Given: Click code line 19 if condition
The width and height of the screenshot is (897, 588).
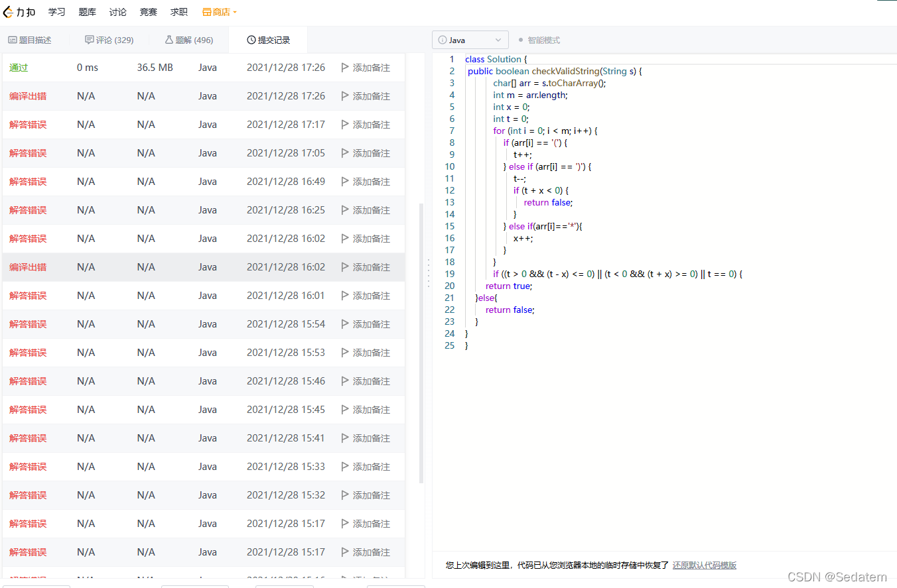Looking at the screenshot, I should (617, 274).
